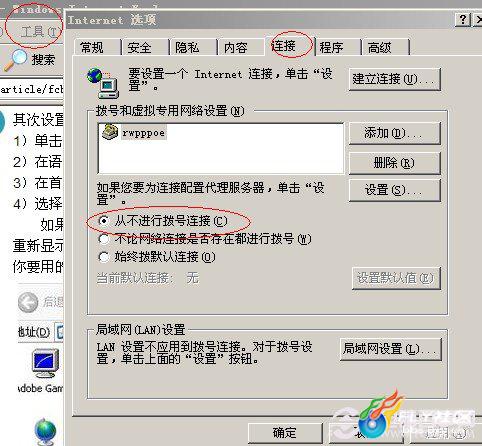Click the 局域网设置 button
Screen dimensions: 482x446
click(390, 349)
